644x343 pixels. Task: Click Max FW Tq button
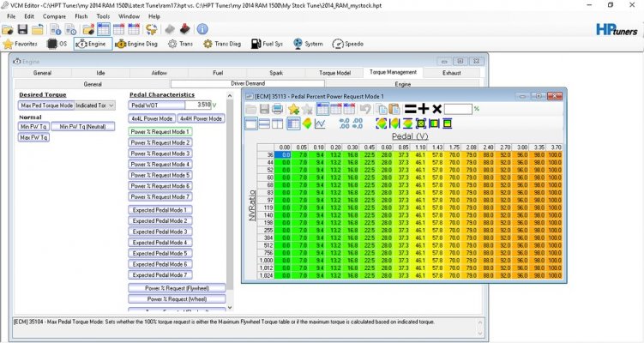[x=33, y=137]
